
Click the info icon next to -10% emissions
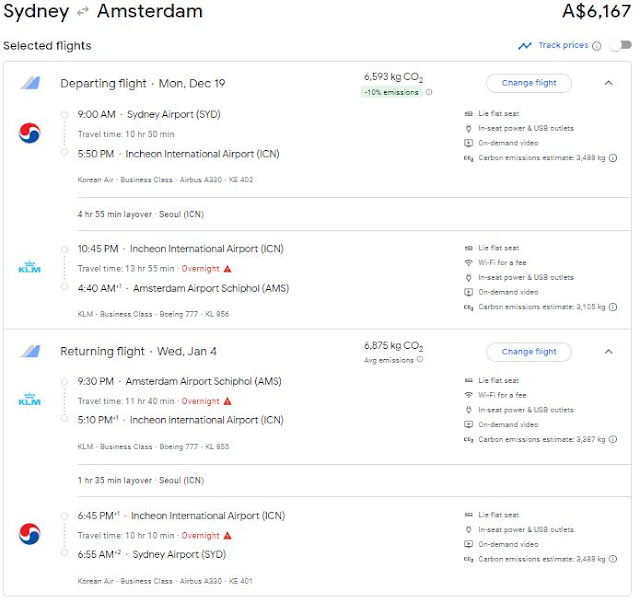pyautogui.click(x=430, y=92)
